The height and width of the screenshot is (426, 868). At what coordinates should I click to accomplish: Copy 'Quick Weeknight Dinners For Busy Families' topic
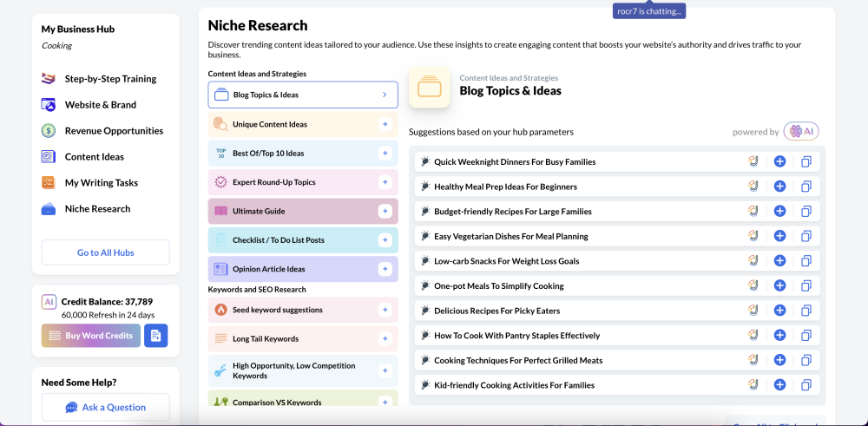click(x=806, y=161)
